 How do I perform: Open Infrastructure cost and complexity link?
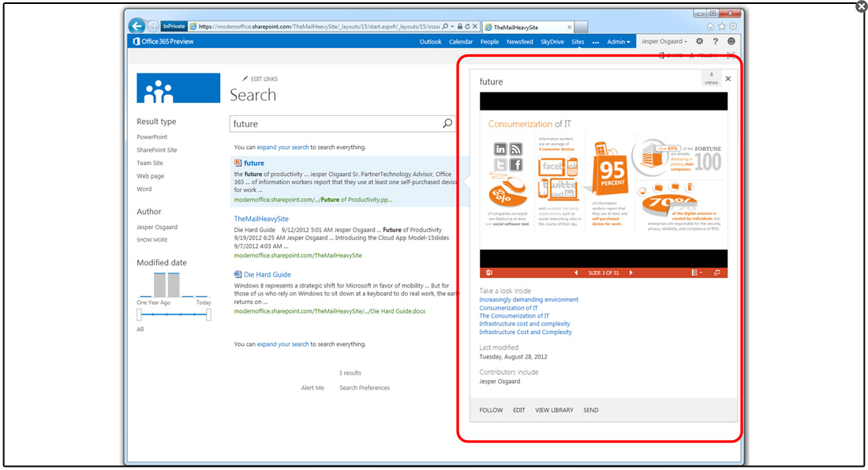pos(524,324)
